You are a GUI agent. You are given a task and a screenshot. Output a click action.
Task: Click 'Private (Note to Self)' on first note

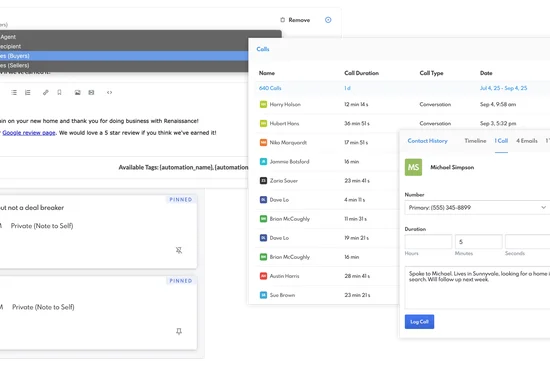click(42, 226)
